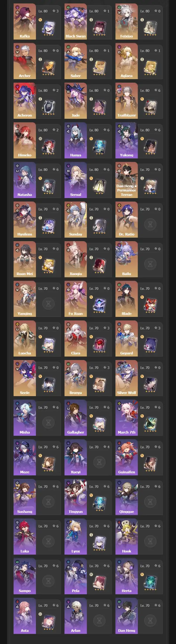Click the empty light cone slot for Dr. Ratio
176x644 pixels.
[x=150, y=224]
